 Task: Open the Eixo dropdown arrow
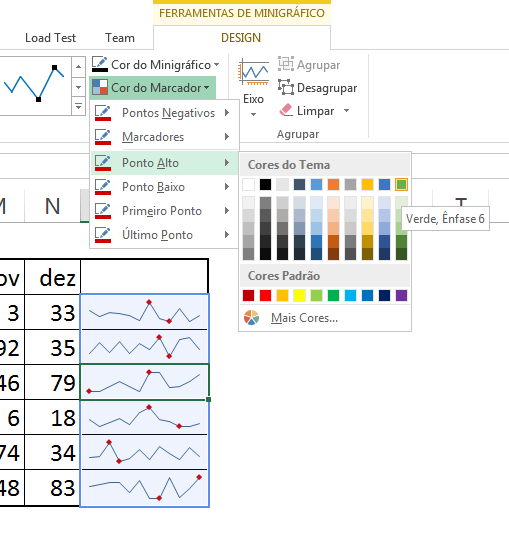253,114
